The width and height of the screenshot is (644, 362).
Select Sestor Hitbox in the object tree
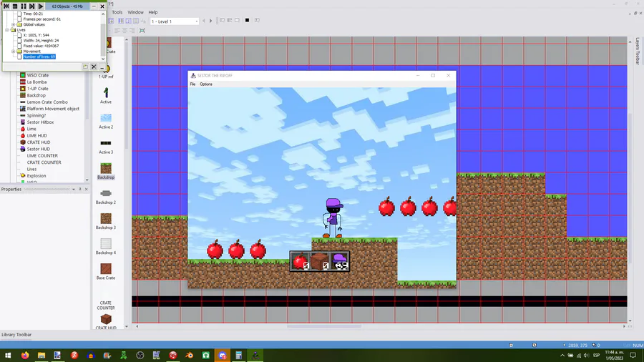point(40,122)
